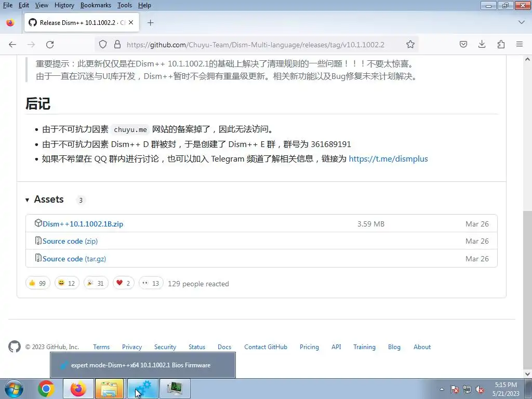Click the forward navigation arrow

coord(31,45)
